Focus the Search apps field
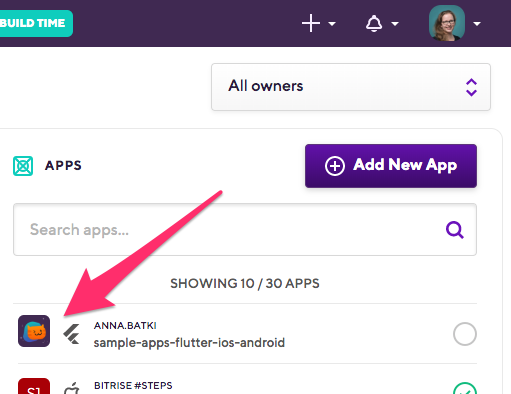This screenshot has width=511, height=394. coord(245,230)
